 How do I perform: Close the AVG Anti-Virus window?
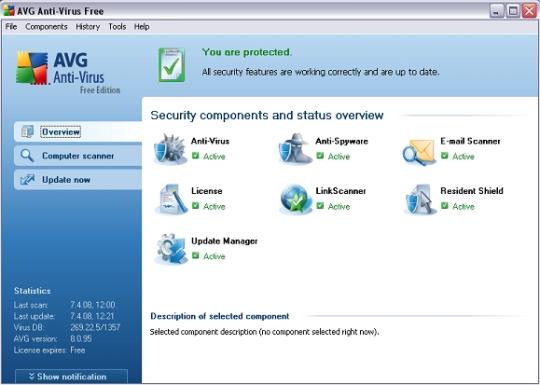coord(529,11)
